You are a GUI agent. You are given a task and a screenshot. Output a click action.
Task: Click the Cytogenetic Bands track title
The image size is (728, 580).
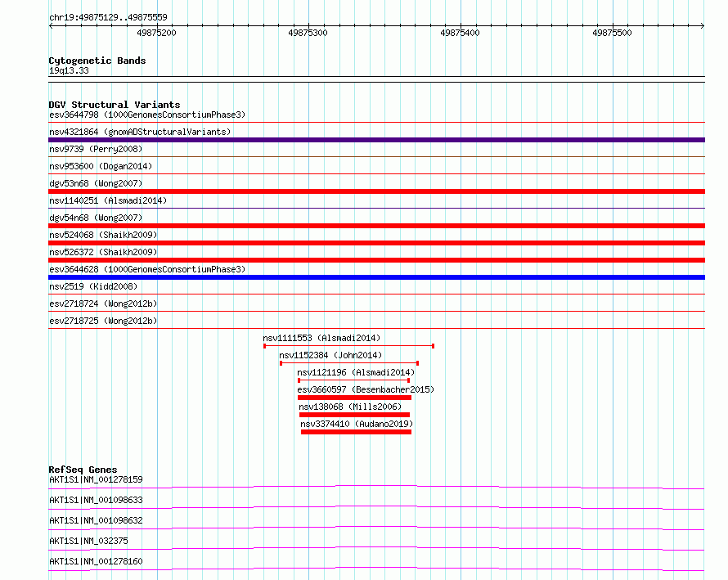[x=97, y=61]
